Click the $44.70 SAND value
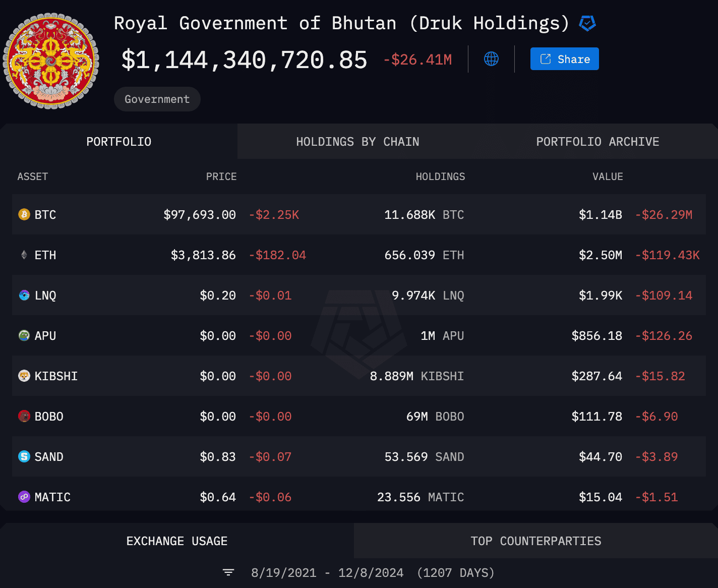 click(x=601, y=457)
